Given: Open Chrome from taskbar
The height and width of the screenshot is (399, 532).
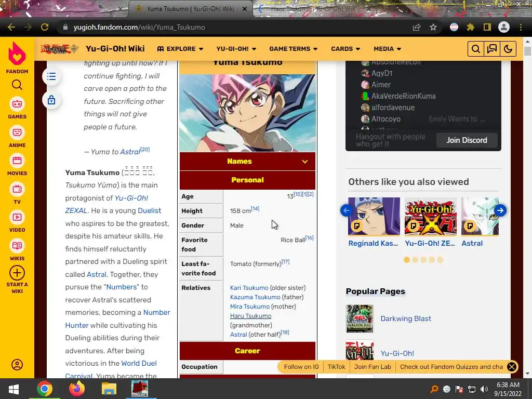Looking at the screenshot, I should (x=45, y=389).
